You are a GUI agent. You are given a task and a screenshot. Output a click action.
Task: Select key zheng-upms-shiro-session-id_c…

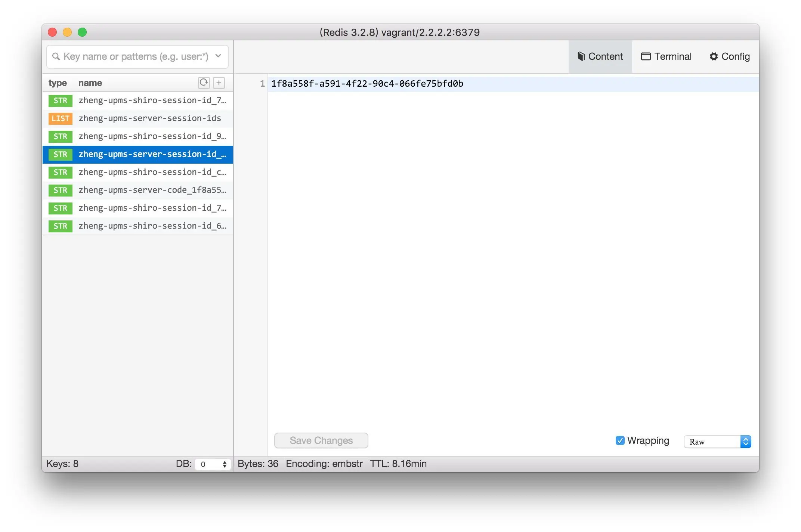[x=152, y=172]
